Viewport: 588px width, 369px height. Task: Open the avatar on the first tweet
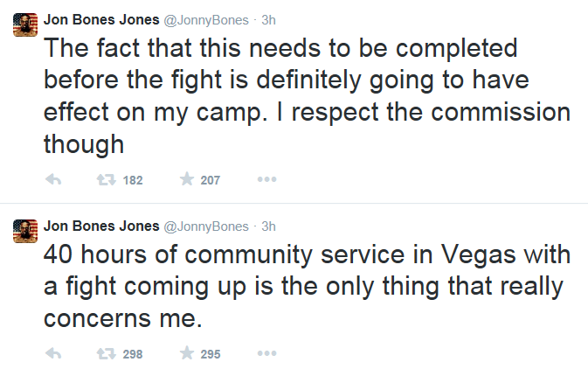[x=25, y=24]
